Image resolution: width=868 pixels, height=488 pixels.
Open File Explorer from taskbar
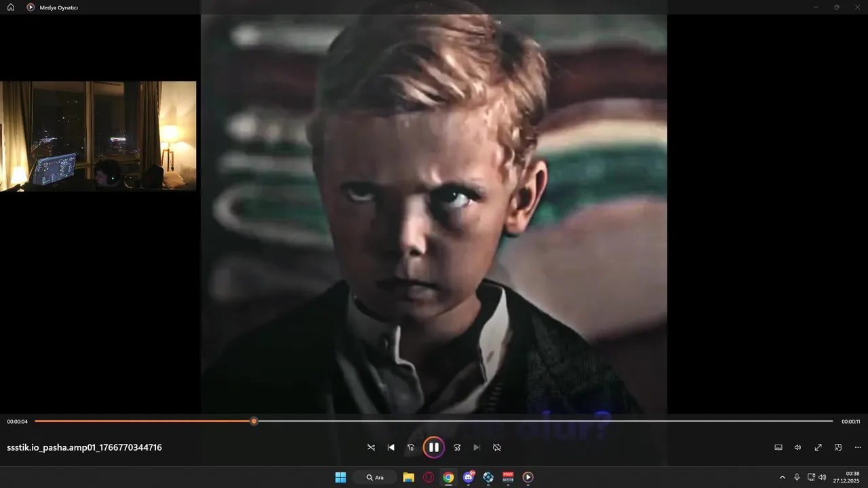[408, 477]
